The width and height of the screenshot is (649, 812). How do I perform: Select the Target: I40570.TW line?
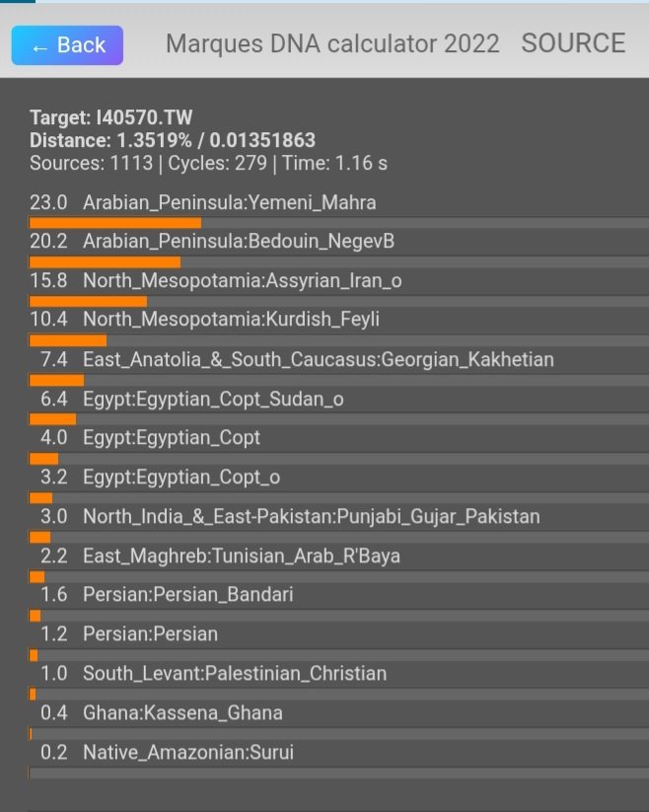110,117
